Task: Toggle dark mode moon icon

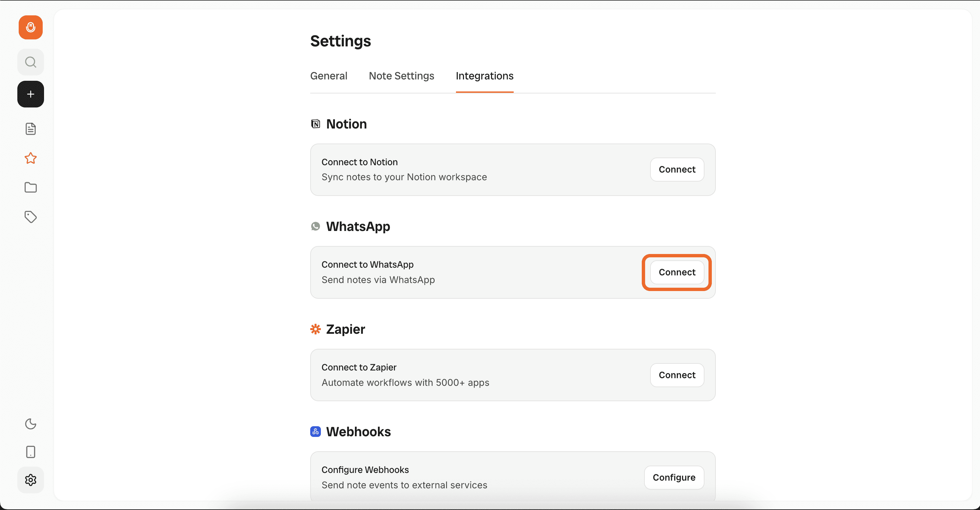Action: tap(30, 424)
